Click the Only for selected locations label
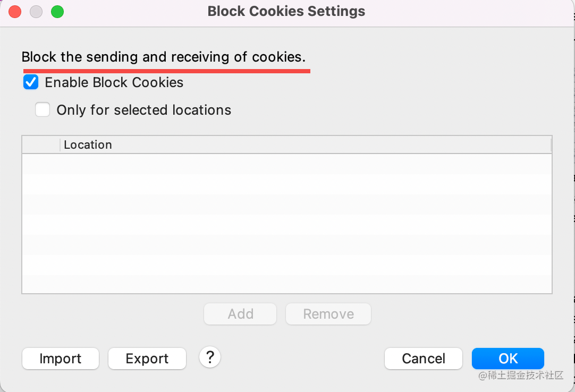Image resolution: width=575 pixels, height=392 pixels. pos(143,110)
